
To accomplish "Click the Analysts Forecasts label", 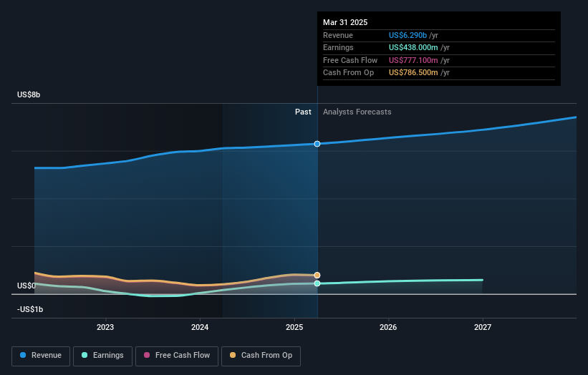I will click(357, 112).
